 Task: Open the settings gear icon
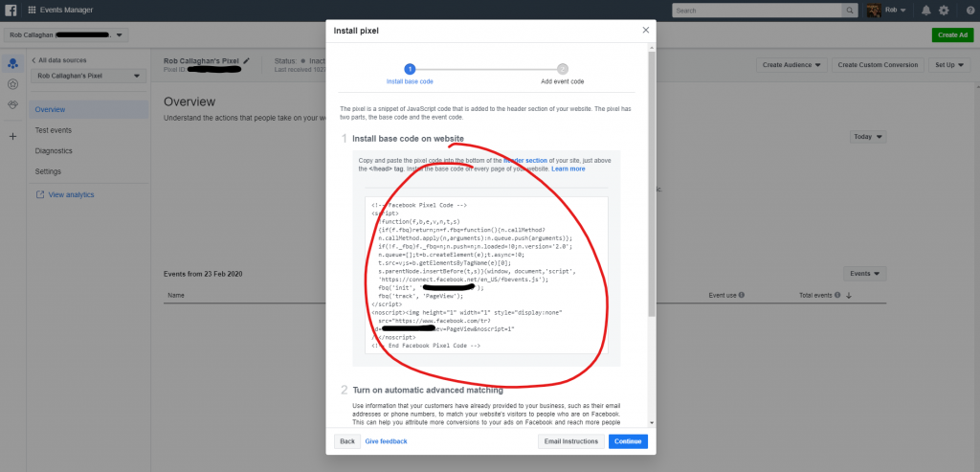944,10
